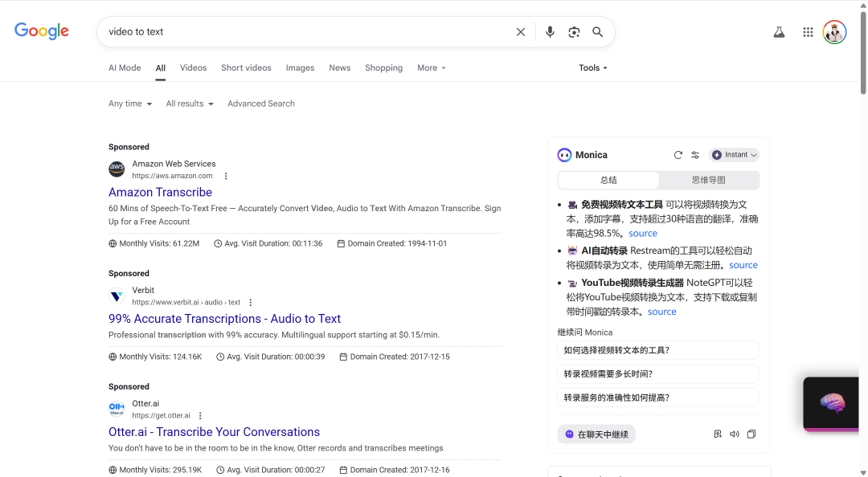The width and height of the screenshot is (868, 477).
Task: Open the floating brain widget
Action: pos(832,403)
